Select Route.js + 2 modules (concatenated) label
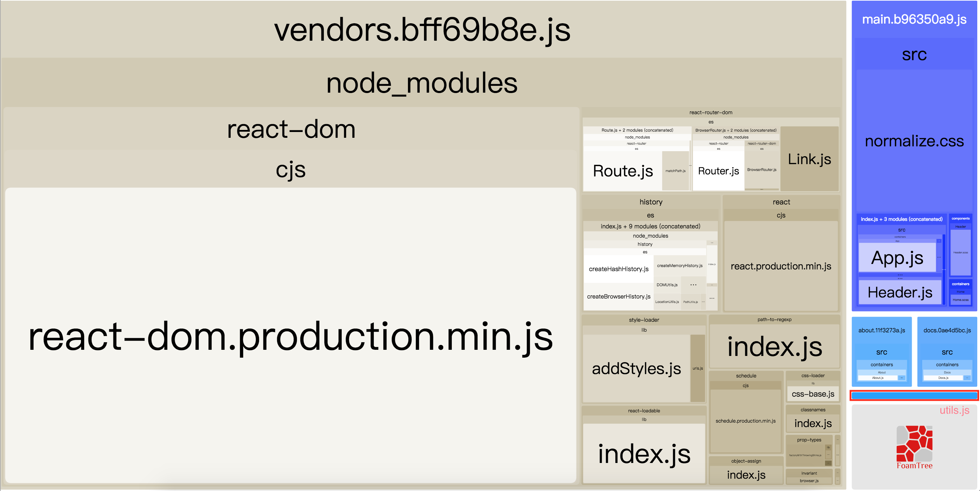This screenshot has height=491, width=980. point(637,130)
